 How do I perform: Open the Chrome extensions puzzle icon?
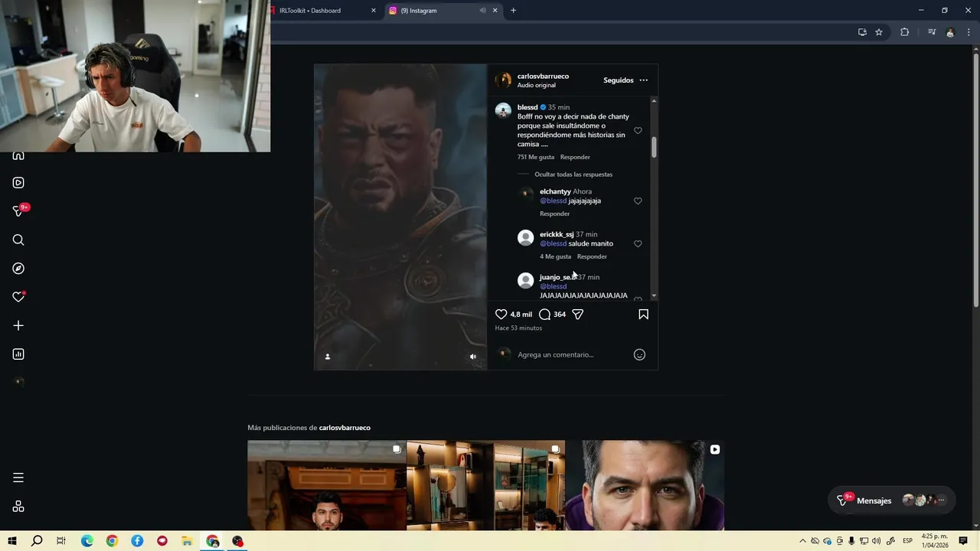click(904, 32)
